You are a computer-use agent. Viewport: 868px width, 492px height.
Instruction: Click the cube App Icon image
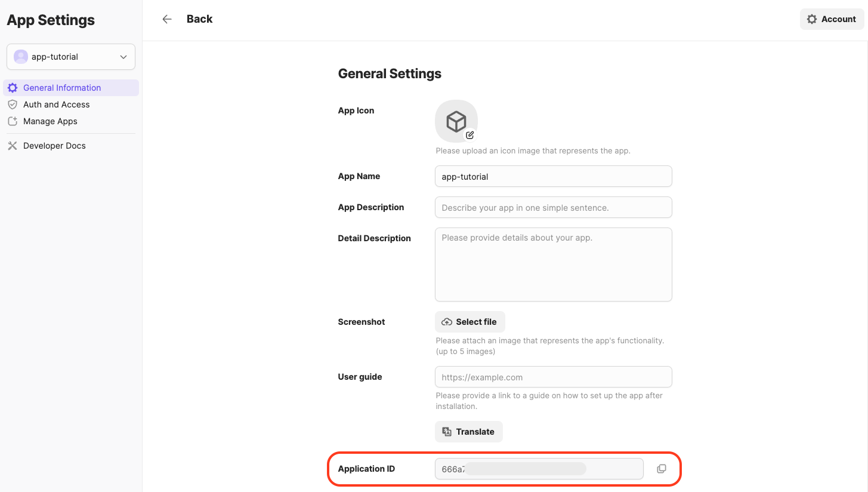click(456, 121)
